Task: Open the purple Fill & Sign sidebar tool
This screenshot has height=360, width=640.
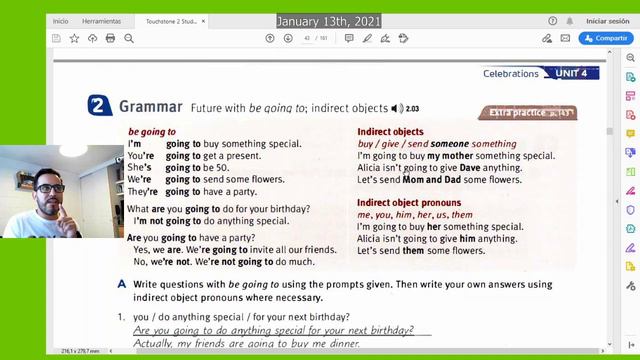Action: click(x=631, y=248)
